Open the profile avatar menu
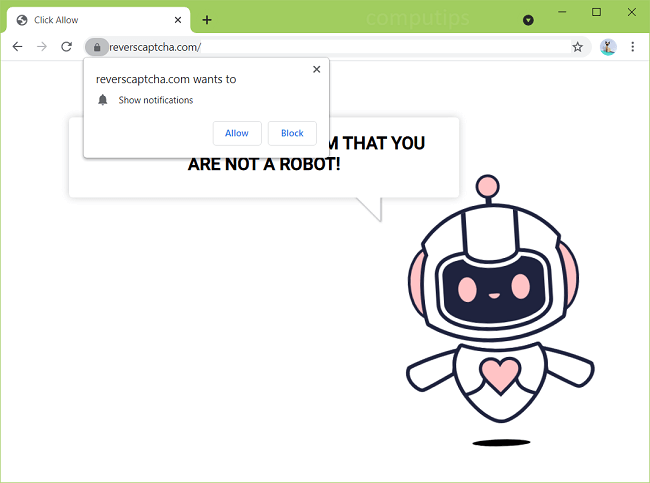 (608, 47)
